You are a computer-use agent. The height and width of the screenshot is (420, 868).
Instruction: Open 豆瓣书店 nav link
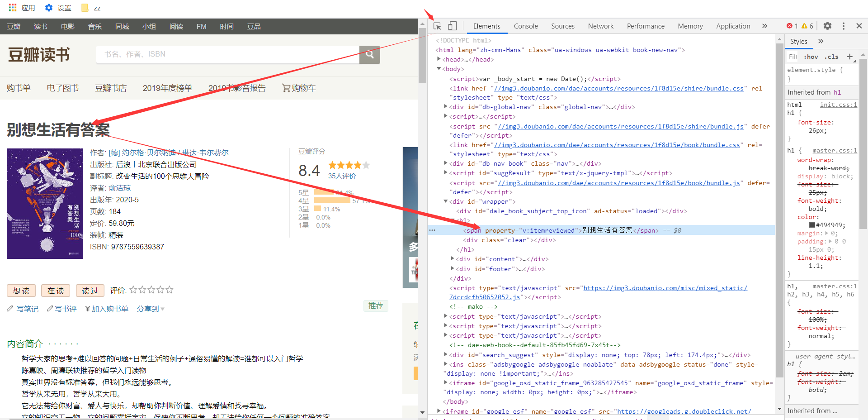111,88
